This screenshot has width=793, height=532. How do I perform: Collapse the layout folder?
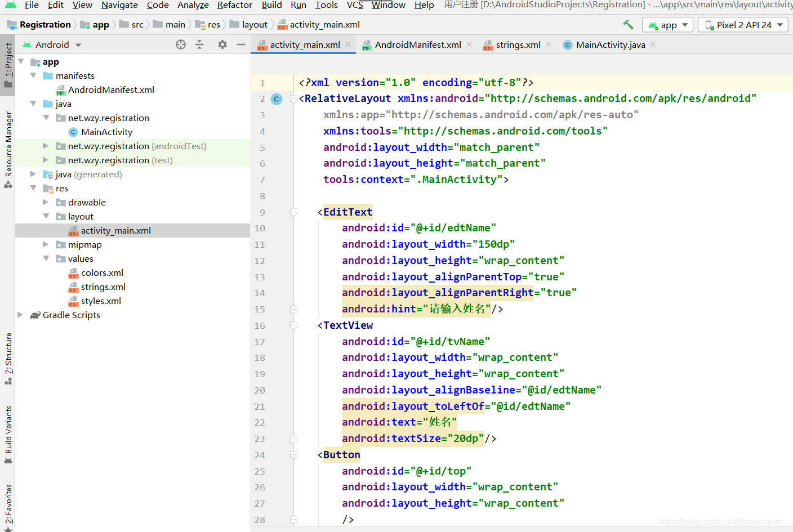(46, 216)
